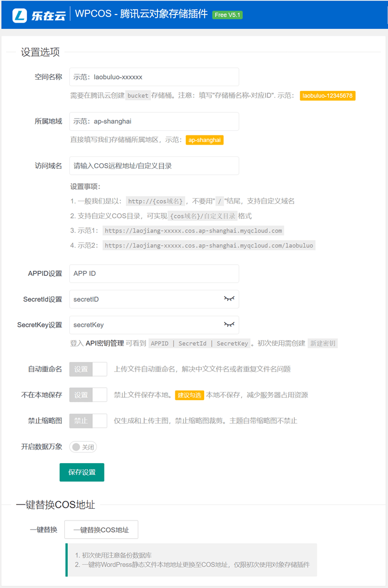388x588 pixels.
Task: Click the orange ap-shanghai example badge
Action: pyautogui.click(x=205, y=140)
